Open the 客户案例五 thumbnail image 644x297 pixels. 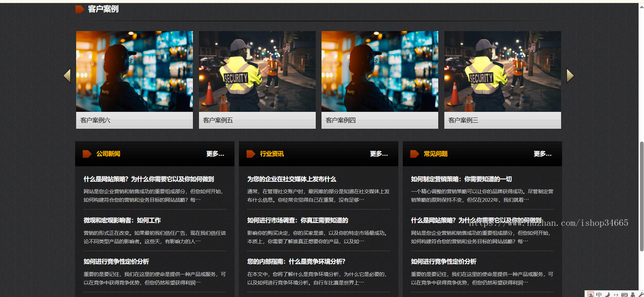pyautogui.click(x=257, y=71)
